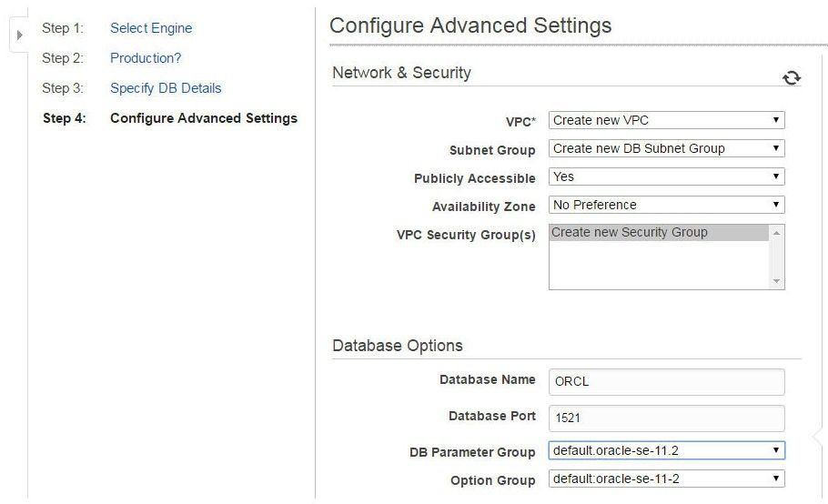Open the Subnet Group dropdown
This screenshot has height=504, width=828.
[666, 148]
